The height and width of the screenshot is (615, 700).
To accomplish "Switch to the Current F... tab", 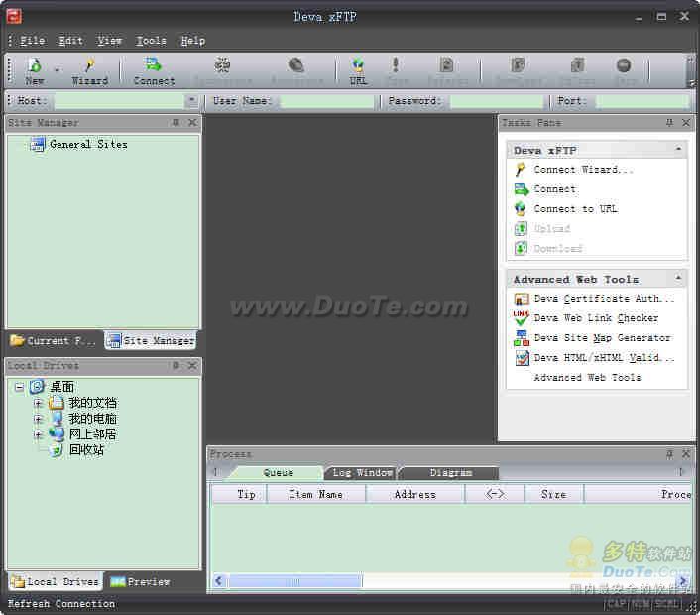I will 53,341.
